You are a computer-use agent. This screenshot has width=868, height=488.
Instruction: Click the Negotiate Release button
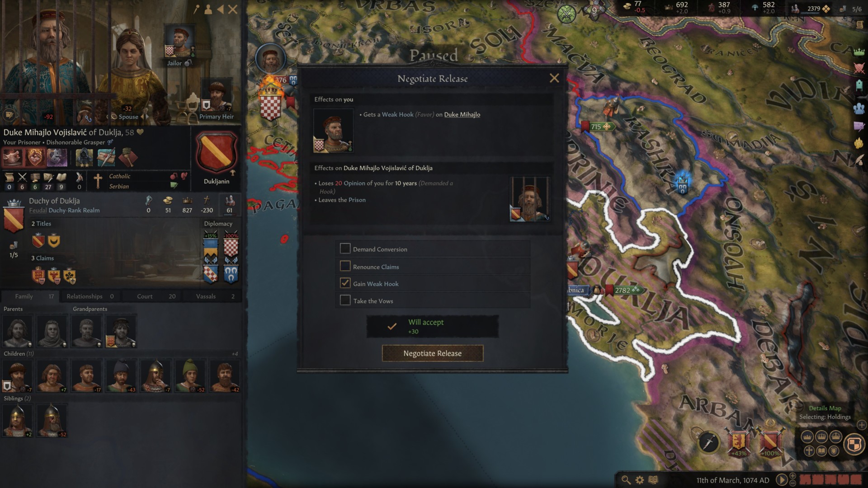[433, 353]
